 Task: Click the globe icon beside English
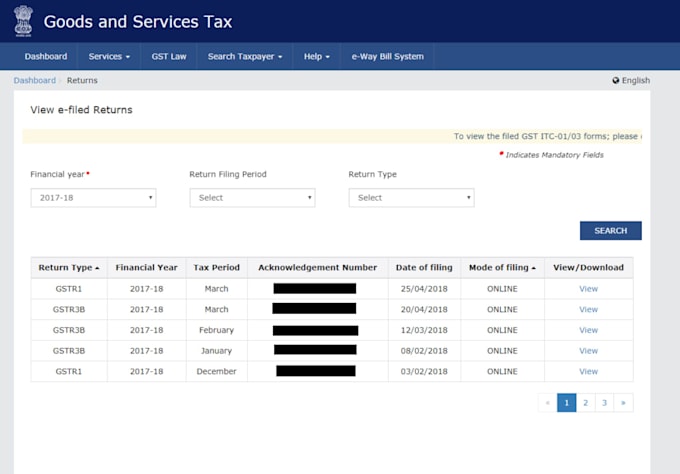(615, 80)
